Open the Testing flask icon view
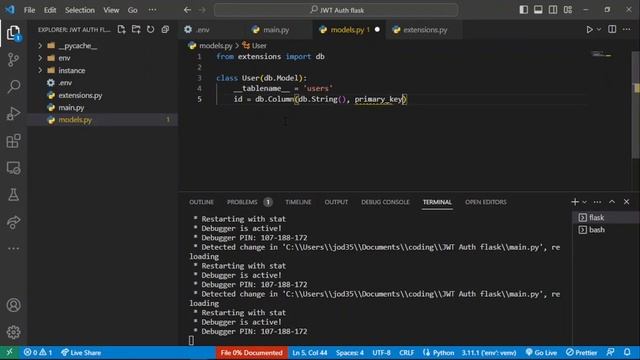The height and width of the screenshot is (360, 640). [13, 195]
